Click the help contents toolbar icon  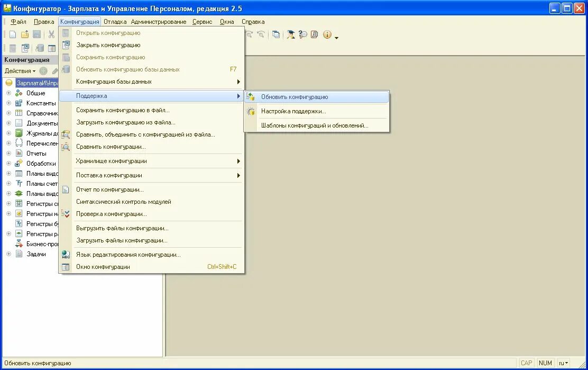click(315, 34)
